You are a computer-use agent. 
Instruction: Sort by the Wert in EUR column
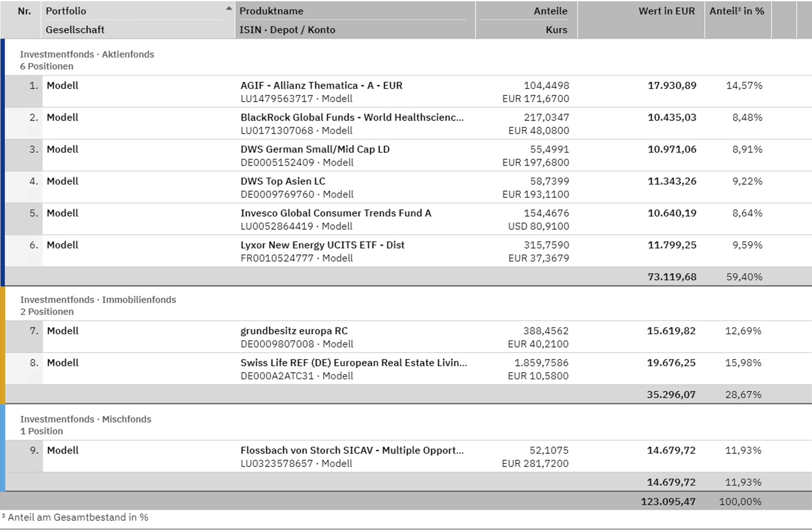coord(666,11)
